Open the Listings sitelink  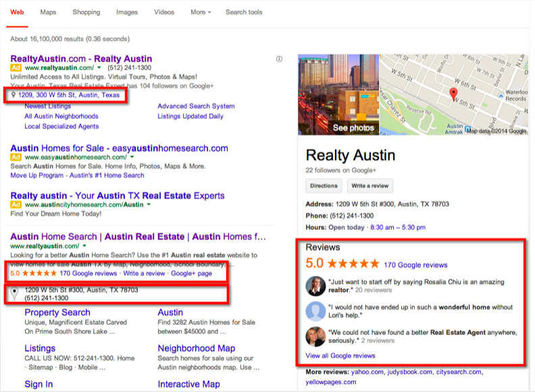(x=40, y=348)
